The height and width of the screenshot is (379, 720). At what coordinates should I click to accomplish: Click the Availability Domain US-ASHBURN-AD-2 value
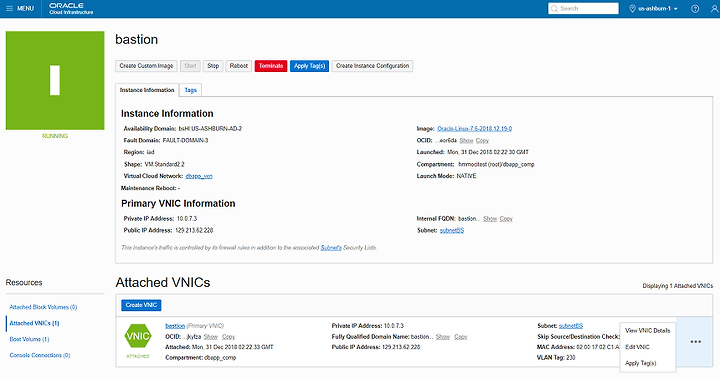coord(210,129)
